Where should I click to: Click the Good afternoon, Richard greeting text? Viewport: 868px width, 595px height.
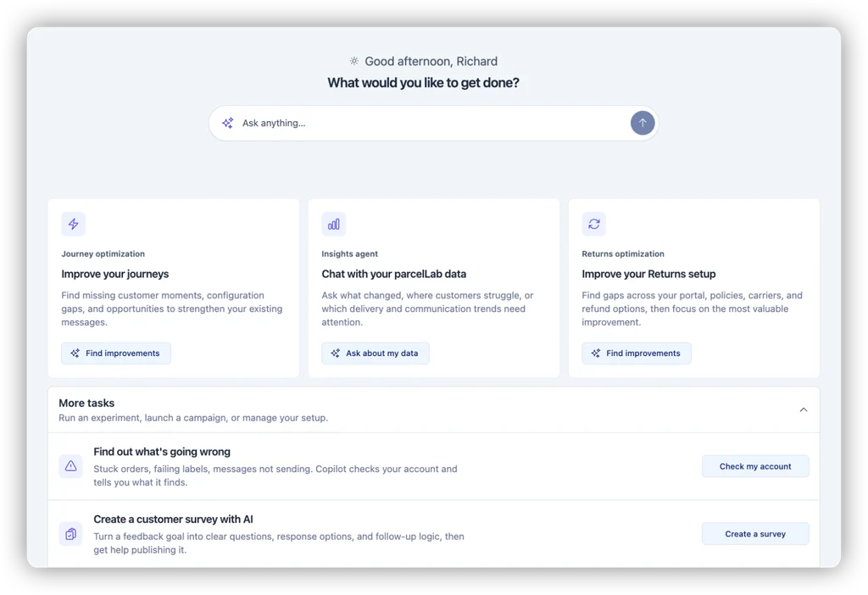click(x=431, y=61)
